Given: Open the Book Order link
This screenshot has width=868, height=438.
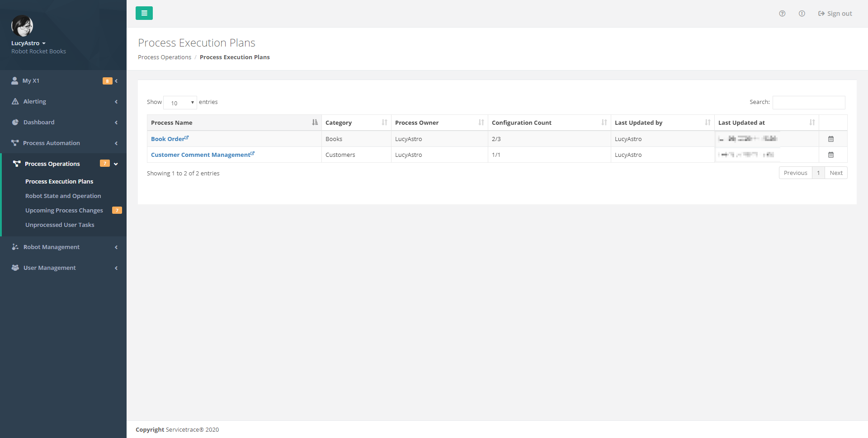Looking at the screenshot, I should click(167, 139).
